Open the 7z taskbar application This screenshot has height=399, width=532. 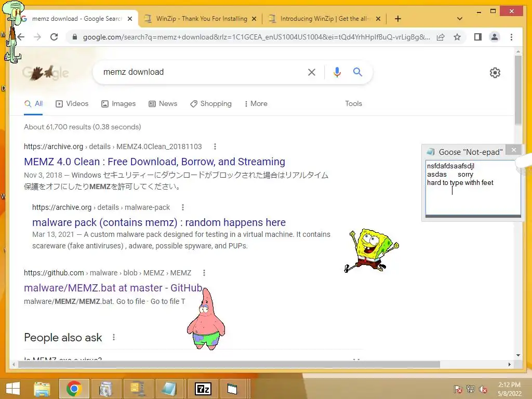pyautogui.click(x=203, y=389)
